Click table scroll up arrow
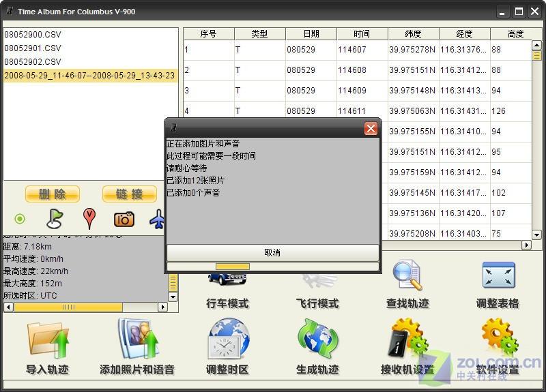 tap(536, 45)
